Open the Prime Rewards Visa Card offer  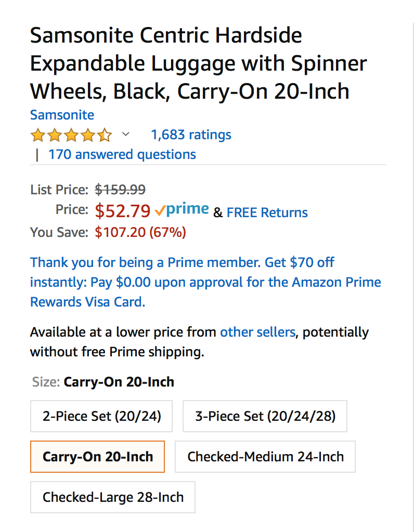pyautogui.click(x=205, y=282)
